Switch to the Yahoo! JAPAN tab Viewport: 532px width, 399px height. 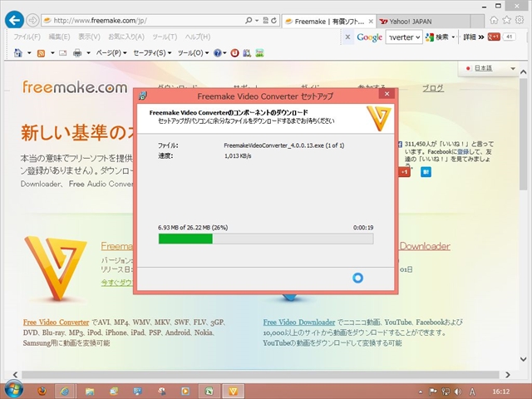point(413,20)
